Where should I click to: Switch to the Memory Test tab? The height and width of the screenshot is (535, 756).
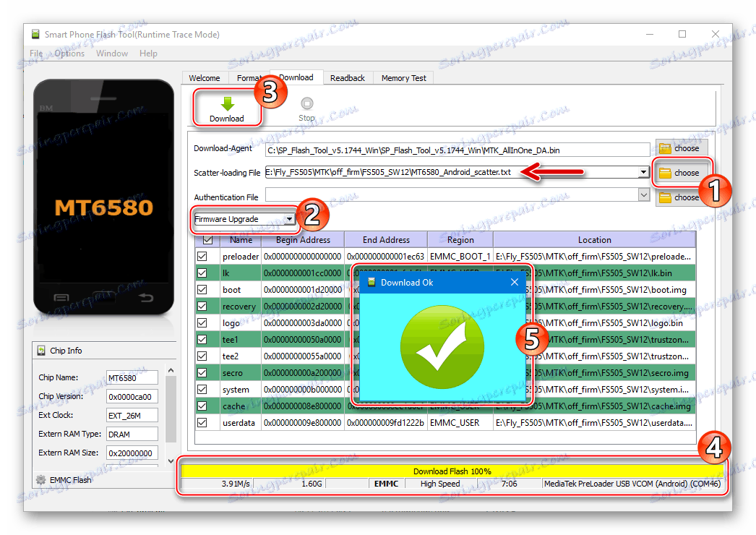click(x=403, y=77)
